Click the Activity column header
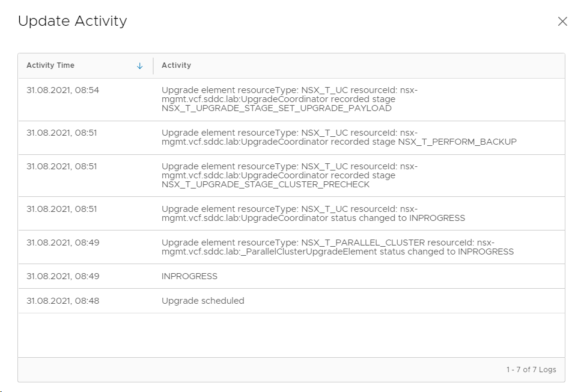This screenshot has height=392, width=578. click(176, 65)
